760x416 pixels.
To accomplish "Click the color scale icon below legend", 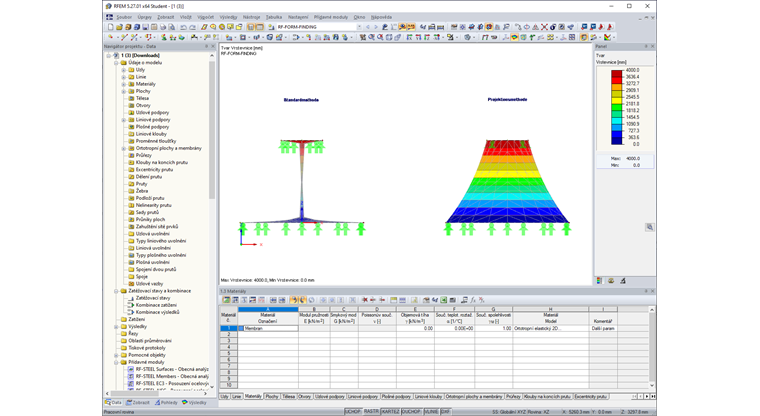I will click(600, 281).
